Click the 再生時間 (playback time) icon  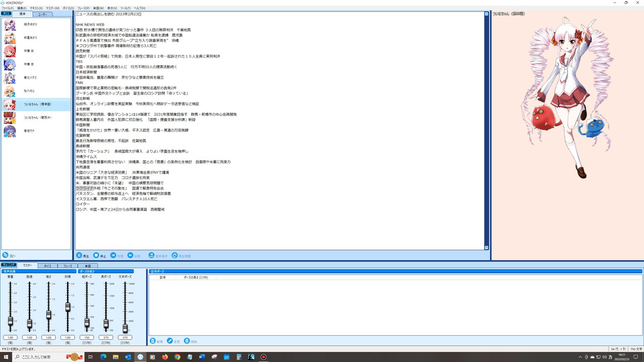pyautogui.click(x=174, y=255)
